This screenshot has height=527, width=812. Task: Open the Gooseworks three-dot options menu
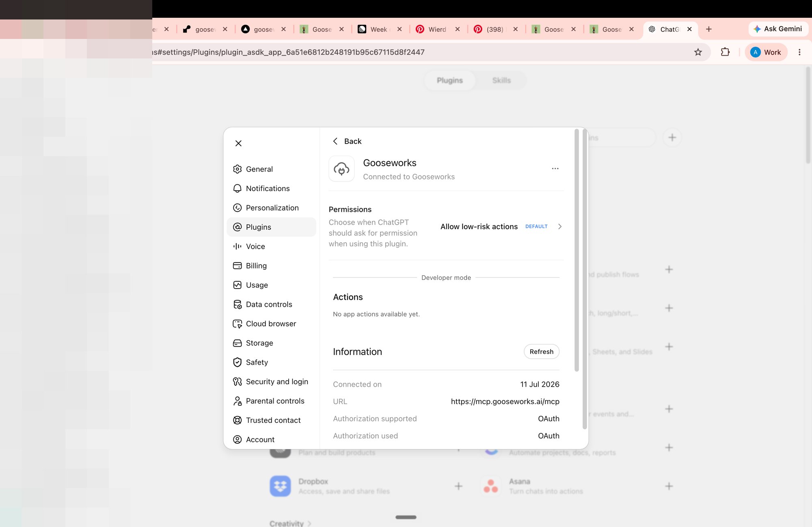(555, 168)
